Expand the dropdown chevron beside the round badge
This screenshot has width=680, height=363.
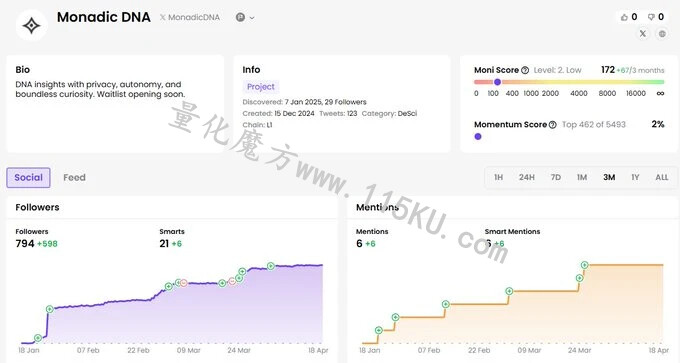(x=252, y=18)
